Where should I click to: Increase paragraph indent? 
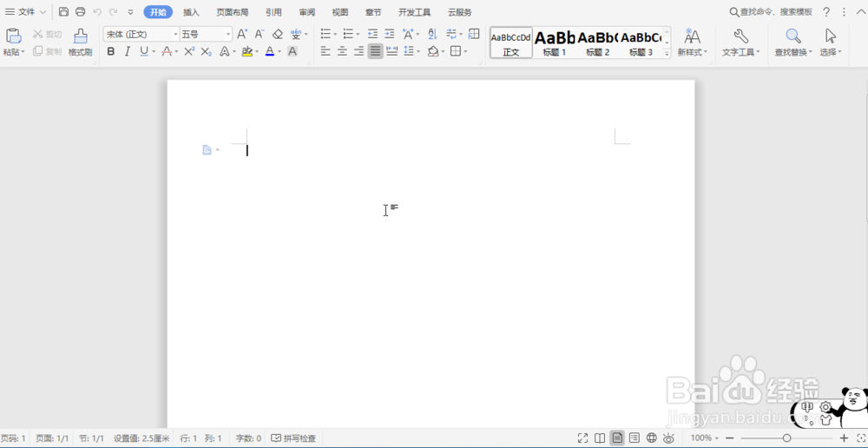point(389,34)
